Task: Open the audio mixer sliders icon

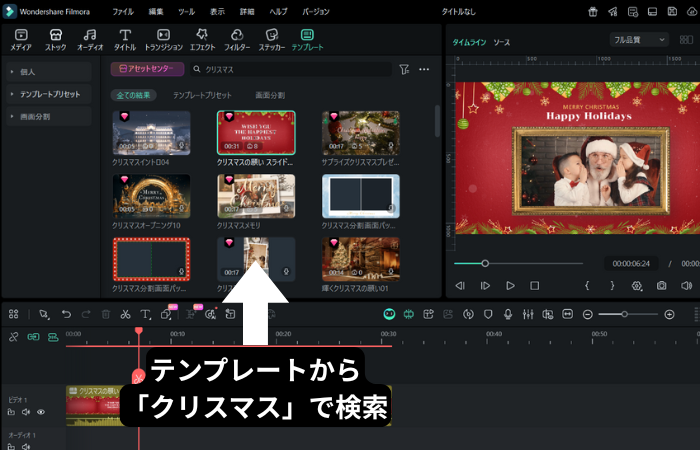Action: 528,314
